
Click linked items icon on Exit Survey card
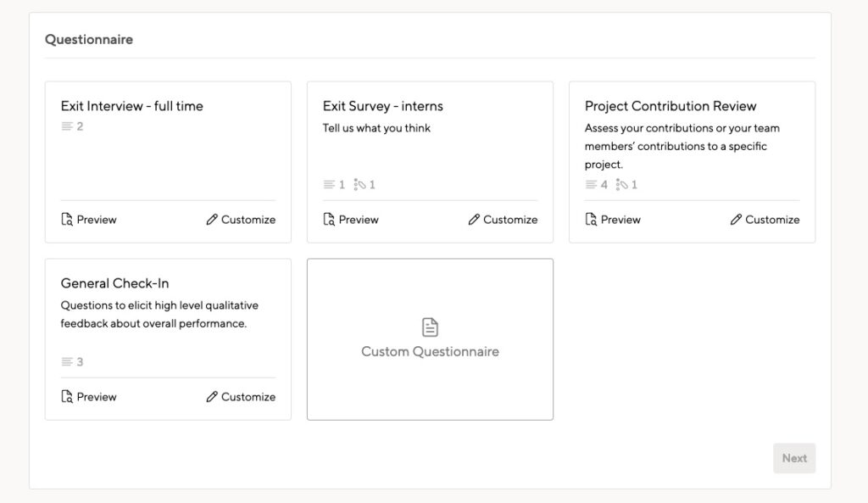click(359, 184)
